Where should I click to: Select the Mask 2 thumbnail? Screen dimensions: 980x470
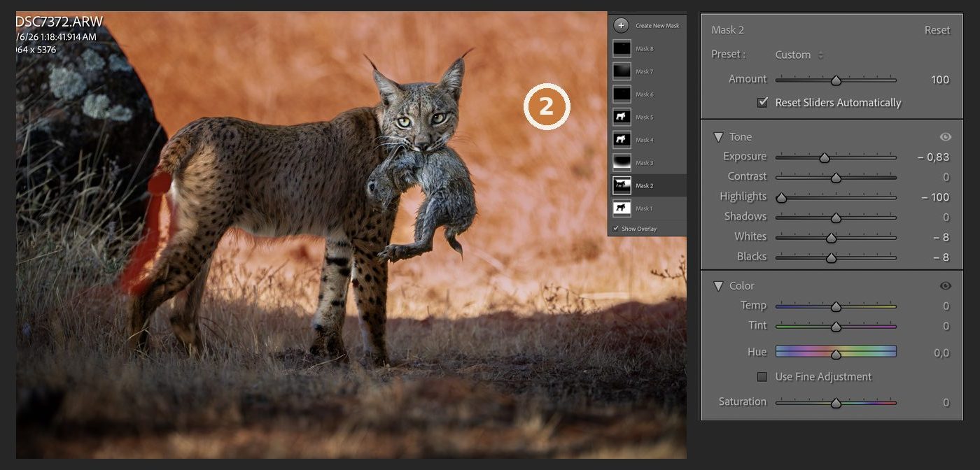click(622, 185)
